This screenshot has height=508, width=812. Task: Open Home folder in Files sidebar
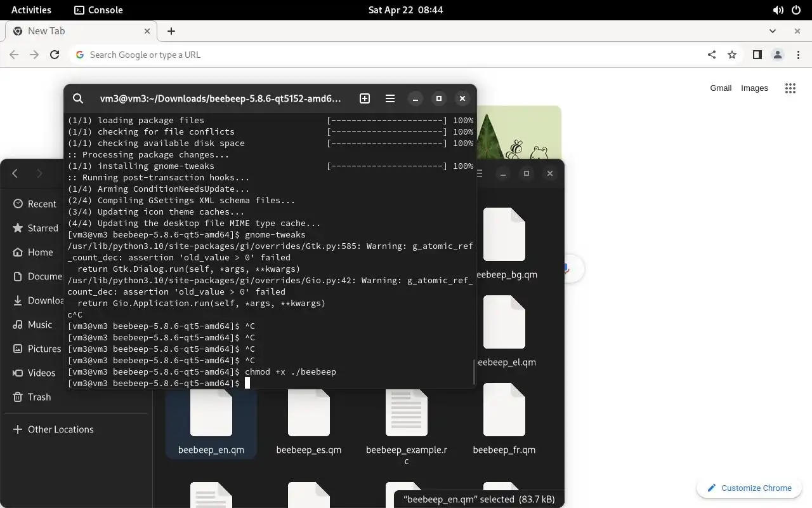pos(33,252)
